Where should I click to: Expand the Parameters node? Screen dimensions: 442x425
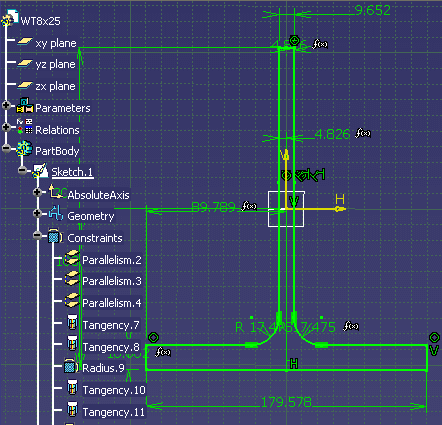point(6,105)
